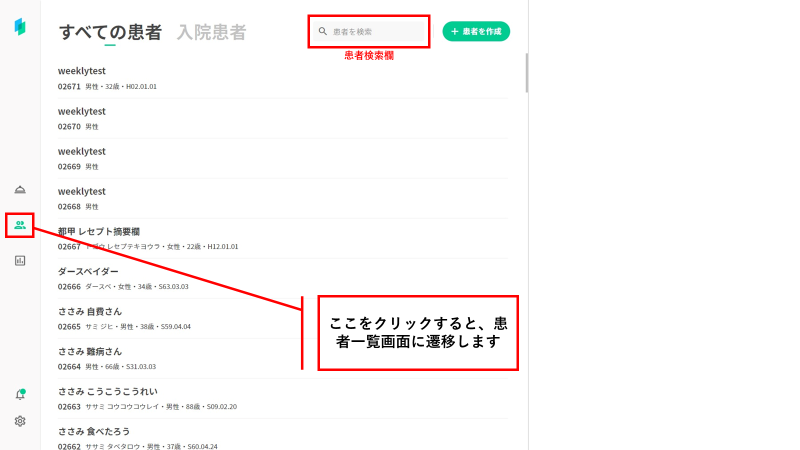Screen dimensions: 800x450
Task: Click patient ID 02665
Action: [x=69, y=327]
